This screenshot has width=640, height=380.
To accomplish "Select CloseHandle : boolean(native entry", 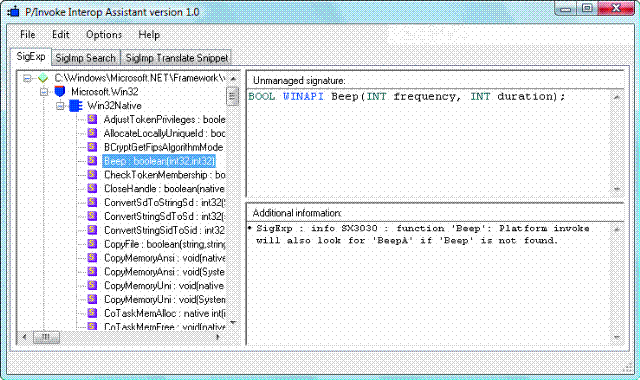I will pyautogui.click(x=164, y=189).
